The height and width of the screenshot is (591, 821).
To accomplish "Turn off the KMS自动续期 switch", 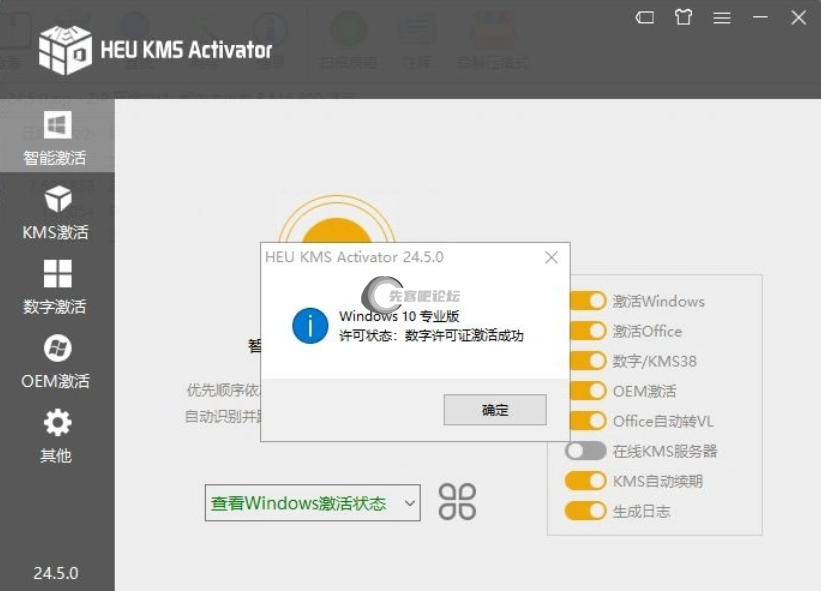I will point(586,481).
